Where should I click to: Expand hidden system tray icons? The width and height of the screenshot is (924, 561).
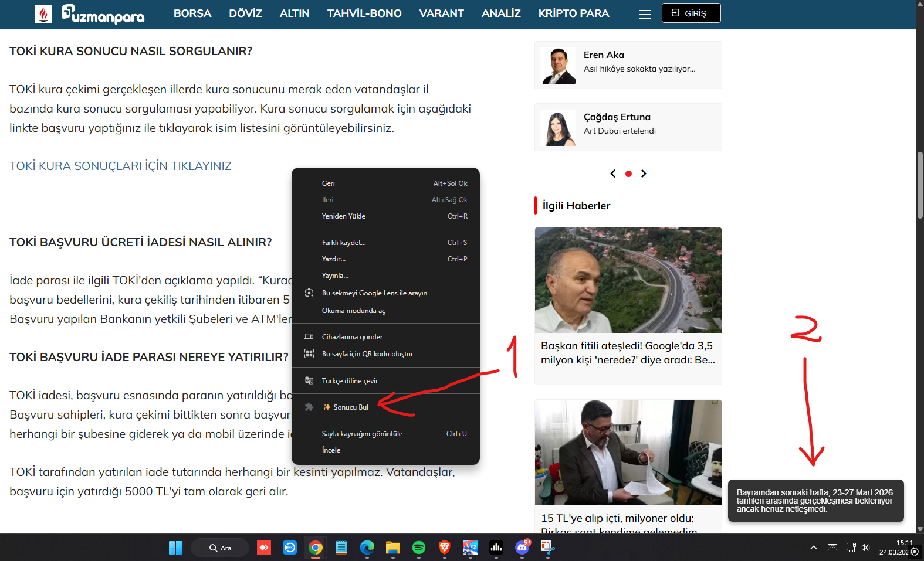coord(814,548)
